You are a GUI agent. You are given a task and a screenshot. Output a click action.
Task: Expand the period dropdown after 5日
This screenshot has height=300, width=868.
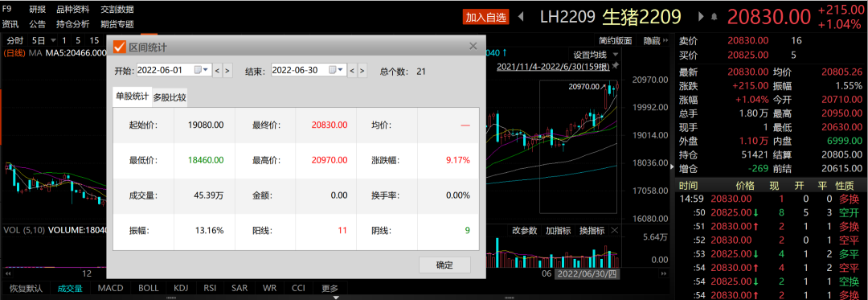coord(53,40)
